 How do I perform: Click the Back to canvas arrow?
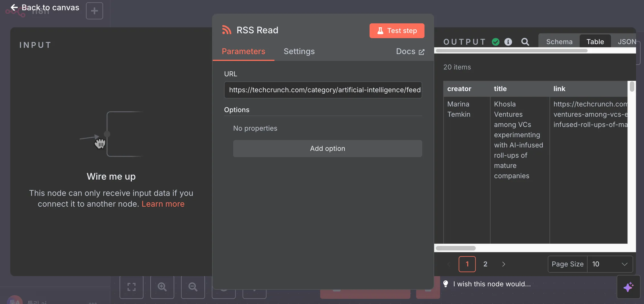click(x=14, y=7)
